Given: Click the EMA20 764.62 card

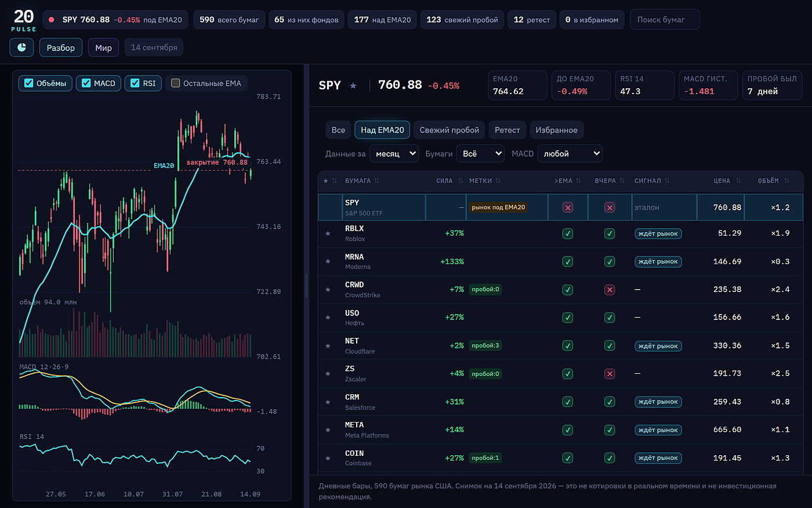Looking at the screenshot, I should point(517,85).
